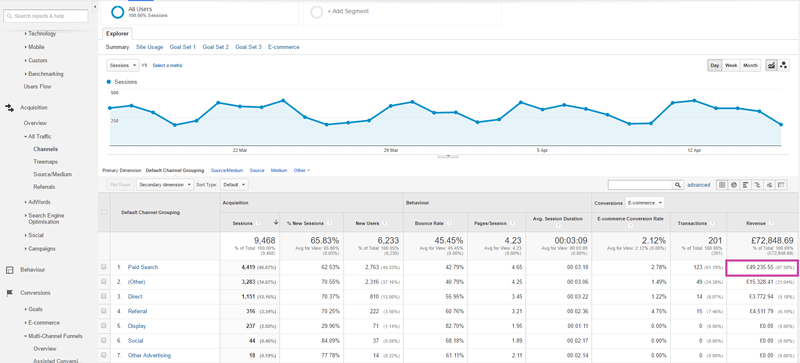Viewport: 800px width, 363px height.
Task: Click the Conversions flag icon
Action: (10, 293)
